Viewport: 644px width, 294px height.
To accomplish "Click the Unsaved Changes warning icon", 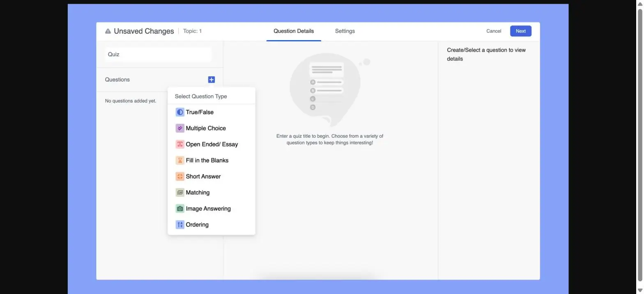I will click(108, 31).
